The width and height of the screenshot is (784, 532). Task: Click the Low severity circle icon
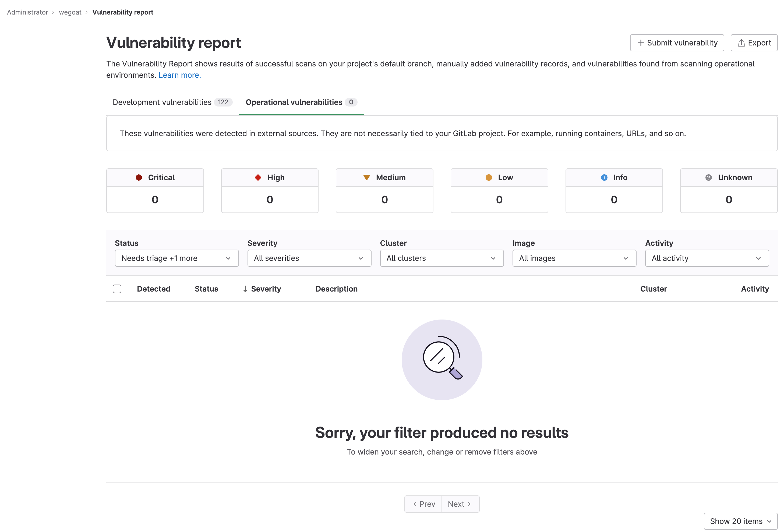pos(489,178)
